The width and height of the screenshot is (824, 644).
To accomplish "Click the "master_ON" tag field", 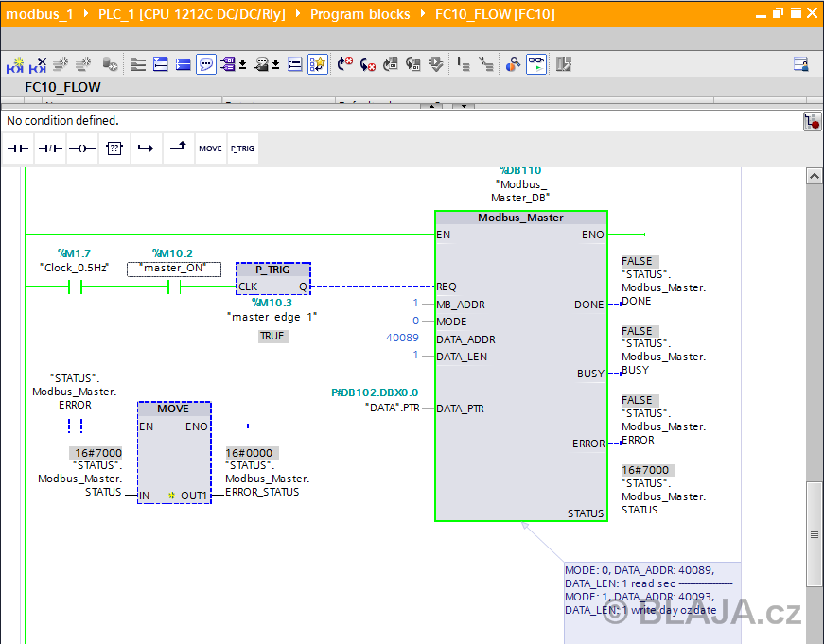I will [x=174, y=269].
